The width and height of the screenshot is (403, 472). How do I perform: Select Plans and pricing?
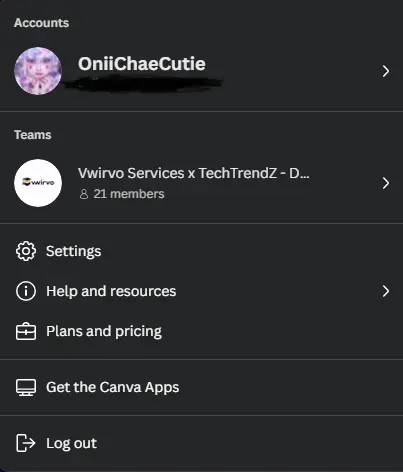pos(201,331)
